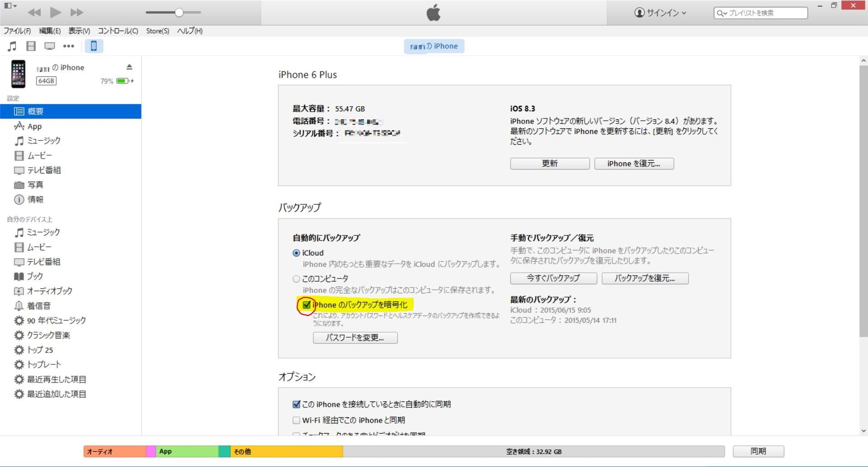Click the previous track rewind button
This screenshot has height=467, width=868.
pos(34,12)
